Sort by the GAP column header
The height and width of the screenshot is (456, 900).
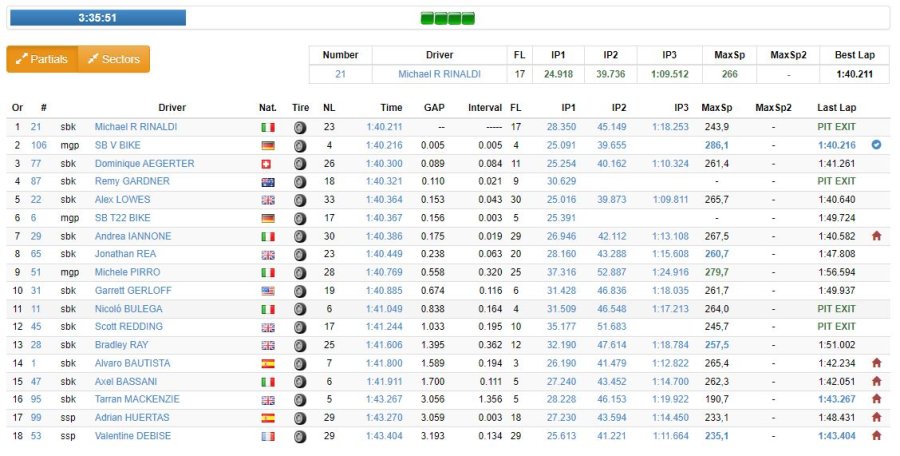(434, 107)
